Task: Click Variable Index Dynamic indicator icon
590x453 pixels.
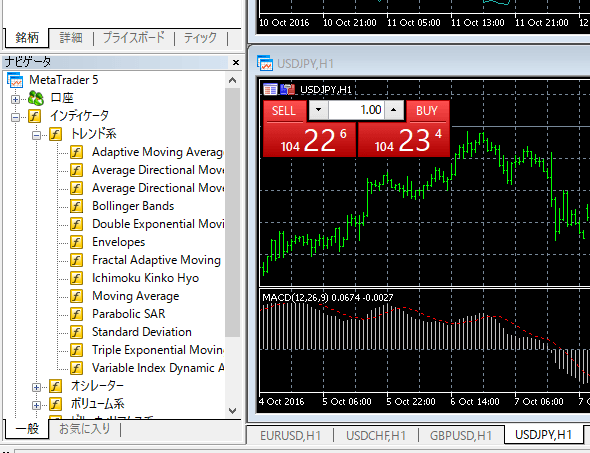Action: pos(76,368)
